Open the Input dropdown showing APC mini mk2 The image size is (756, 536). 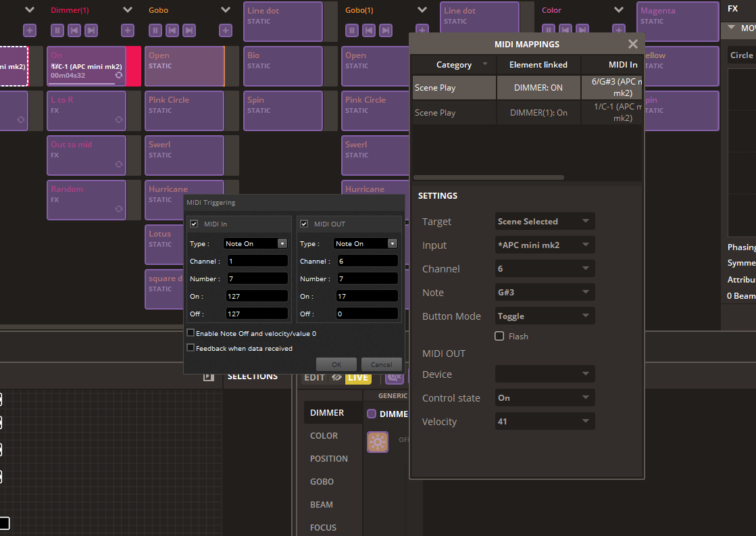(545, 245)
